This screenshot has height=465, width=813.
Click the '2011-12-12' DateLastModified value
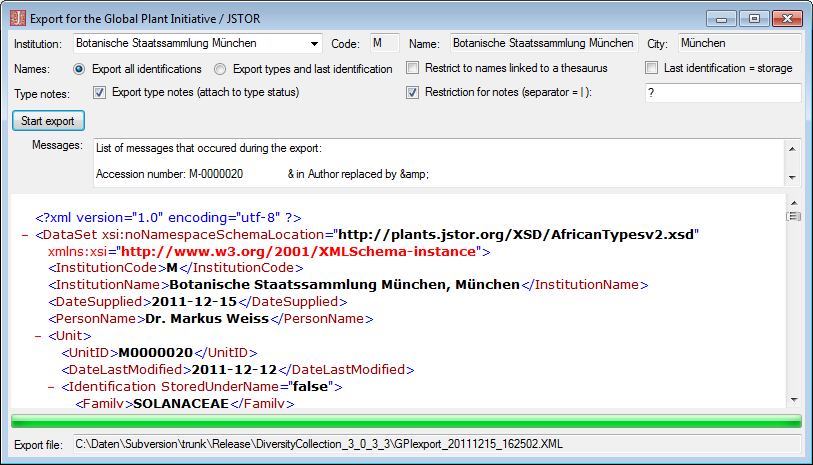click(234, 370)
